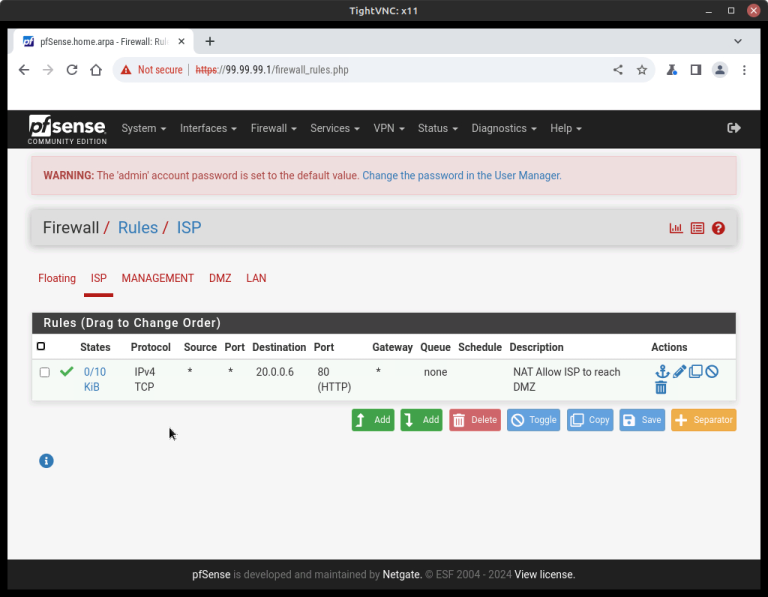Expand the Firewall dropdown menu
Viewport: 768px width, 597px height.
pyautogui.click(x=273, y=128)
